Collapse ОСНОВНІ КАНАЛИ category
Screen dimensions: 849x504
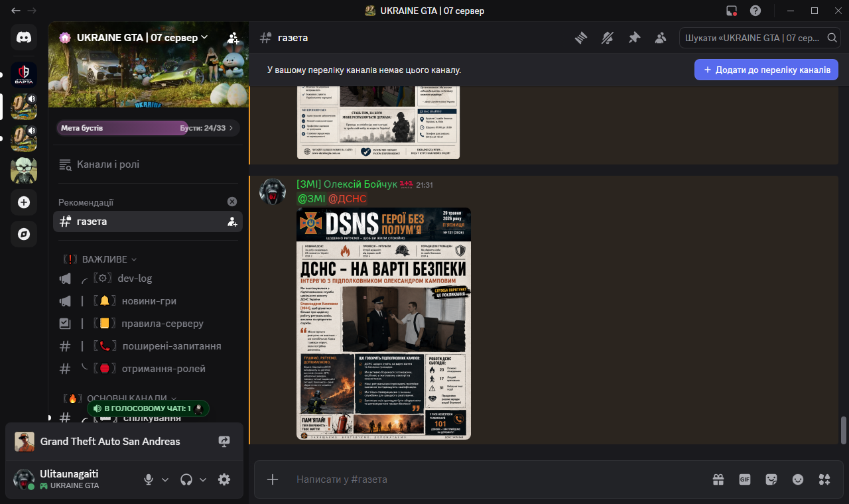point(119,398)
